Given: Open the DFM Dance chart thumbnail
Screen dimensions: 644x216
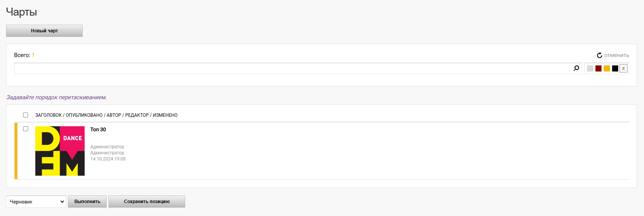Looking at the screenshot, I should tap(60, 151).
